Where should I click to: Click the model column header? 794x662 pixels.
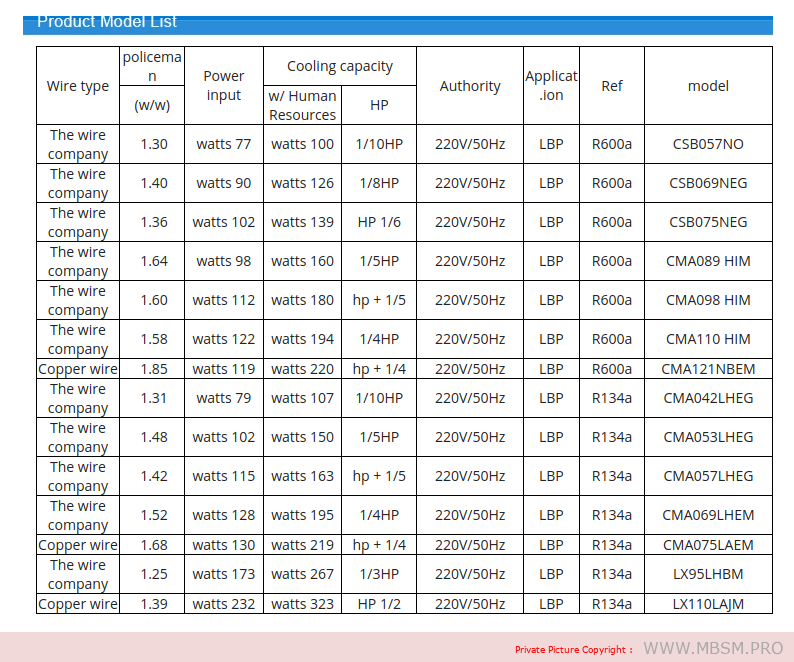[x=708, y=86]
